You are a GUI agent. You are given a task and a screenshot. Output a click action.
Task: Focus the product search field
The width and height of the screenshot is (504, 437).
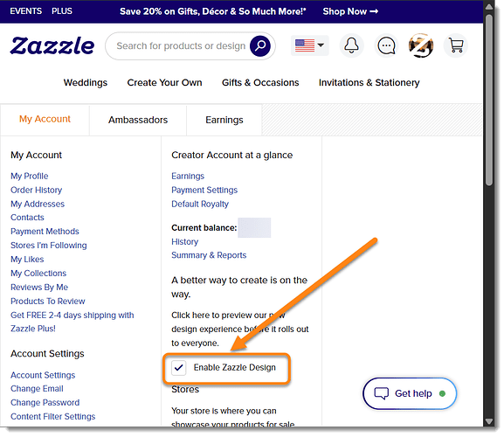181,46
